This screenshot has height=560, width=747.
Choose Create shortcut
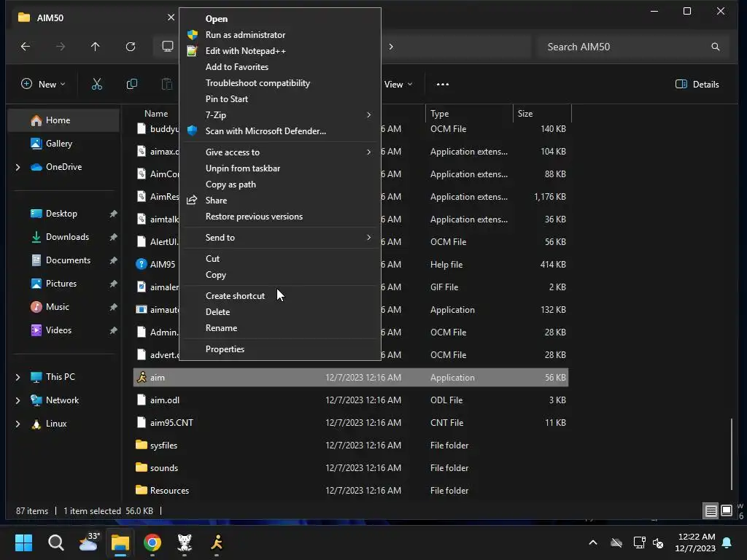(x=280, y=296)
